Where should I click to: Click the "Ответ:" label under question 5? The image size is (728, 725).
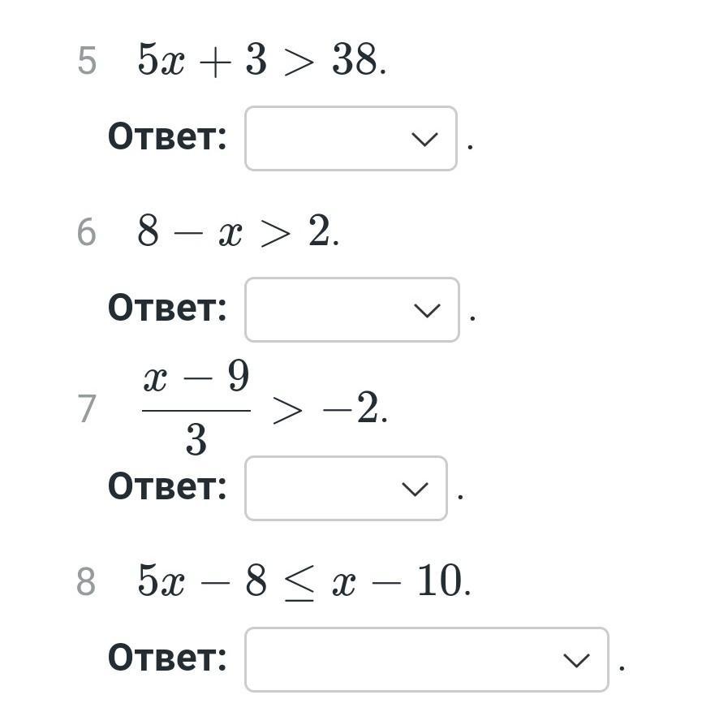tap(167, 137)
